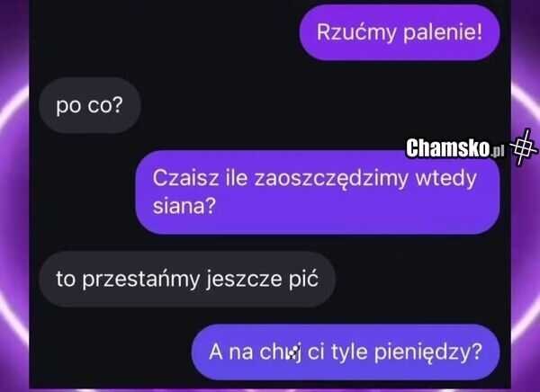Click the word "Czaisz" in the purple message
Viewport: 540px width, 392px height.
(x=185, y=178)
